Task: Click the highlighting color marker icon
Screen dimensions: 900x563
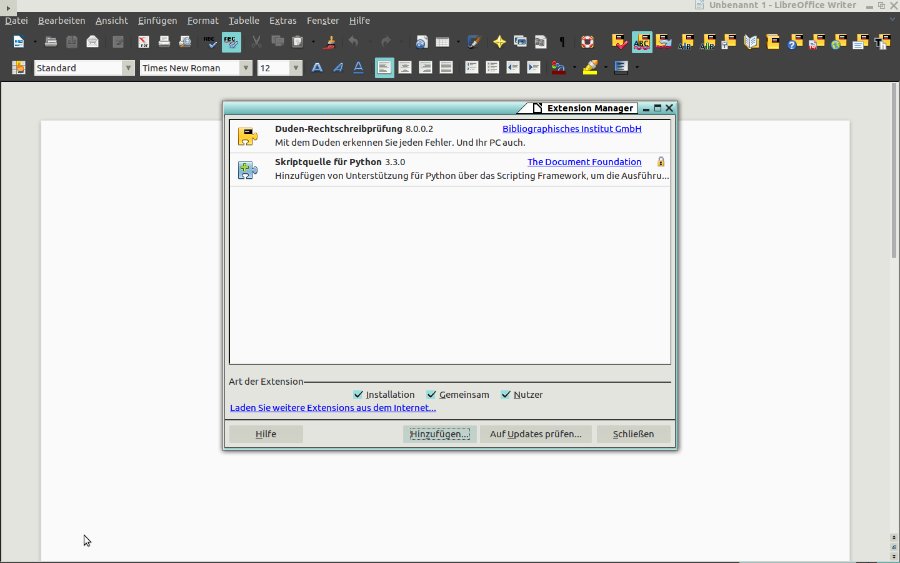Action: (590, 68)
